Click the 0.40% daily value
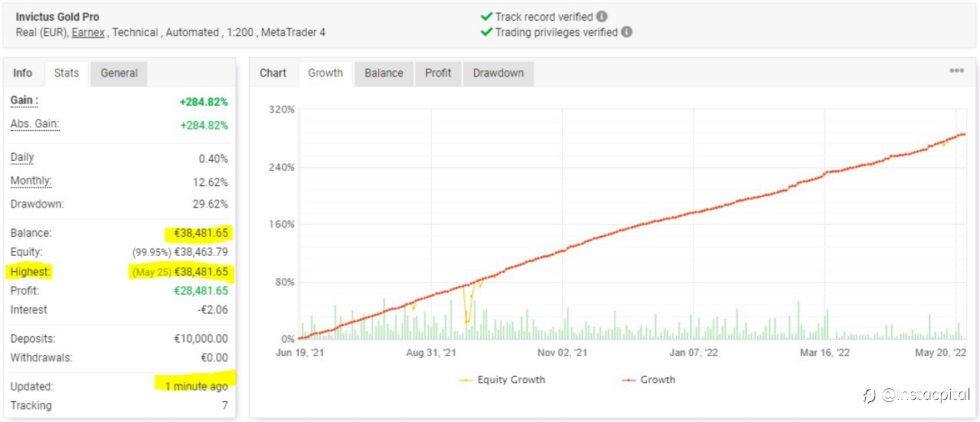The height and width of the screenshot is (422, 980). click(x=213, y=159)
